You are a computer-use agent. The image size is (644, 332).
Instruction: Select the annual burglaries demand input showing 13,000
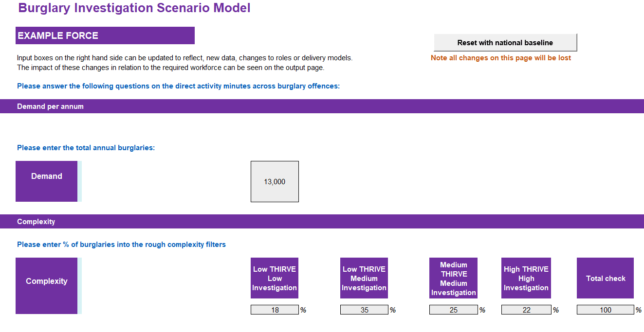point(275,181)
